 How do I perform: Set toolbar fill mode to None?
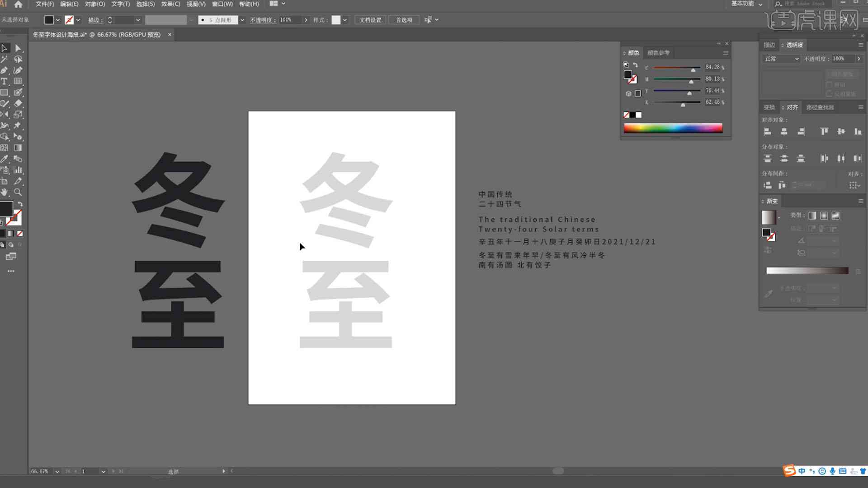(20, 234)
